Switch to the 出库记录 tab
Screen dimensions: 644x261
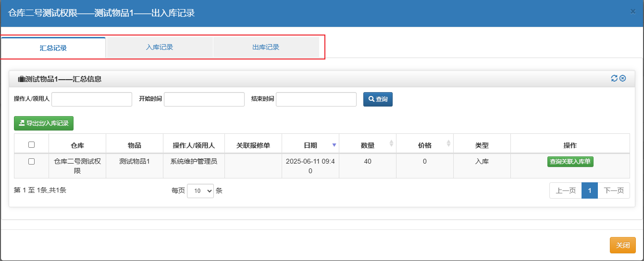pos(266,47)
